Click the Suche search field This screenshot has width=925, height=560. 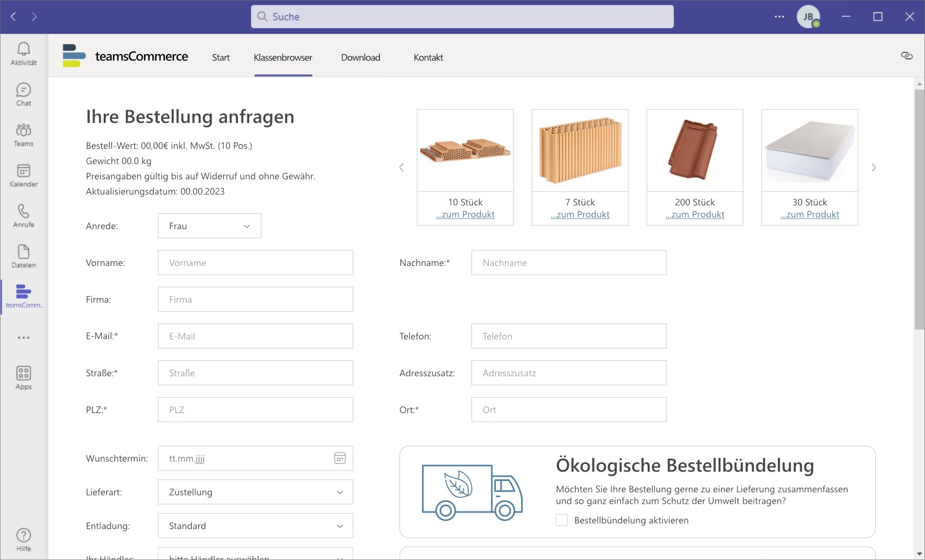[x=462, y=16]
